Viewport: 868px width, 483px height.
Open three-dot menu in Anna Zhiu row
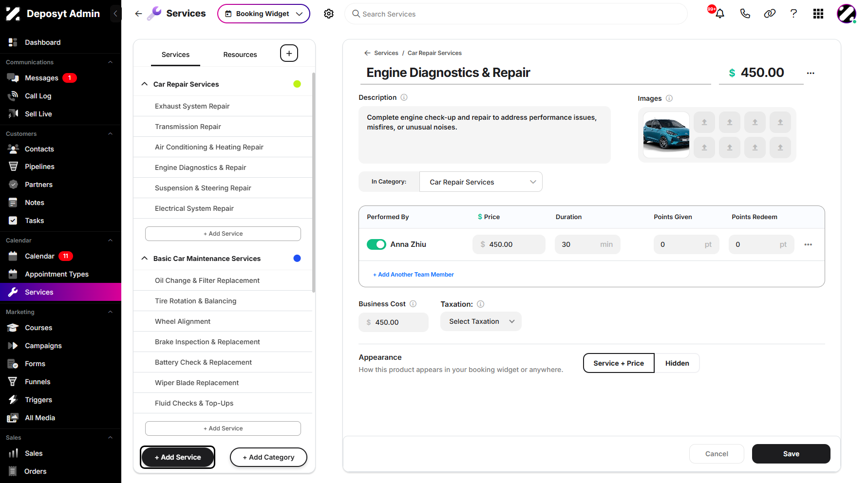pyautogui.click(x=808, y=244)
